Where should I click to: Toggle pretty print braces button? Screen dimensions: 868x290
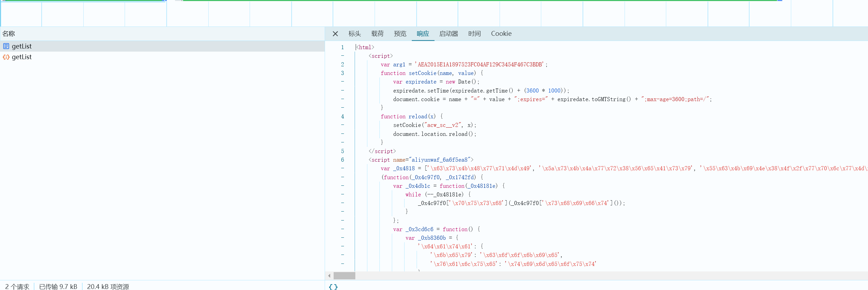tap(333, 287)
